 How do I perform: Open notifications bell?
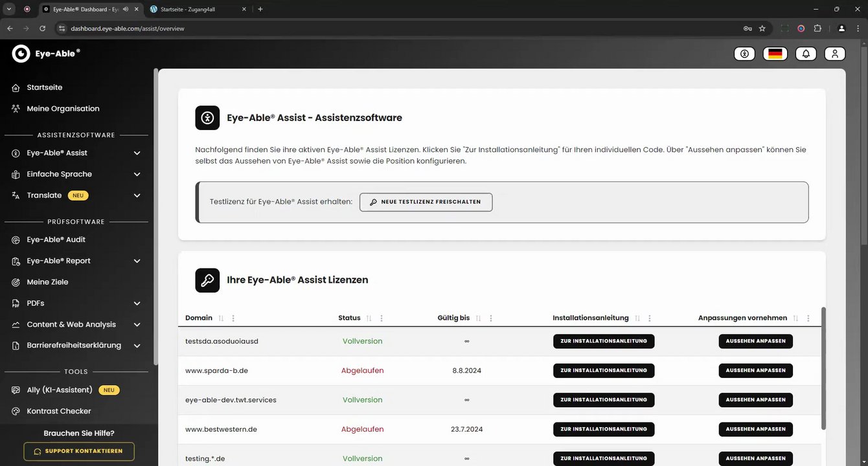[x=806, y=54]
